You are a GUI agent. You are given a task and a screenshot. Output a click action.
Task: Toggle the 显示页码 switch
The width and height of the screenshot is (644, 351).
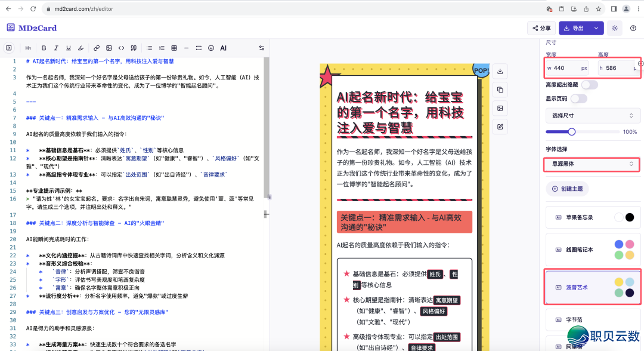point(578,98)
